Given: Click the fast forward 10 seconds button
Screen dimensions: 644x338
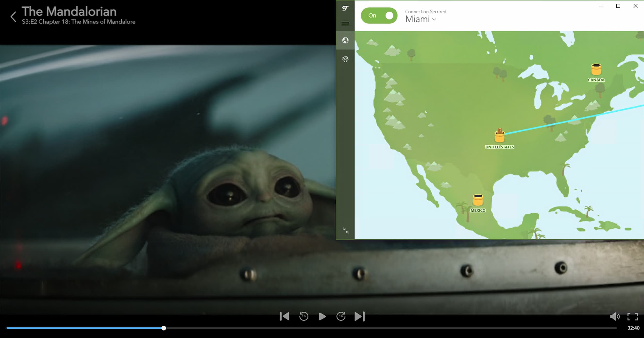Looking at the screenshot, I should pos(341,316).
